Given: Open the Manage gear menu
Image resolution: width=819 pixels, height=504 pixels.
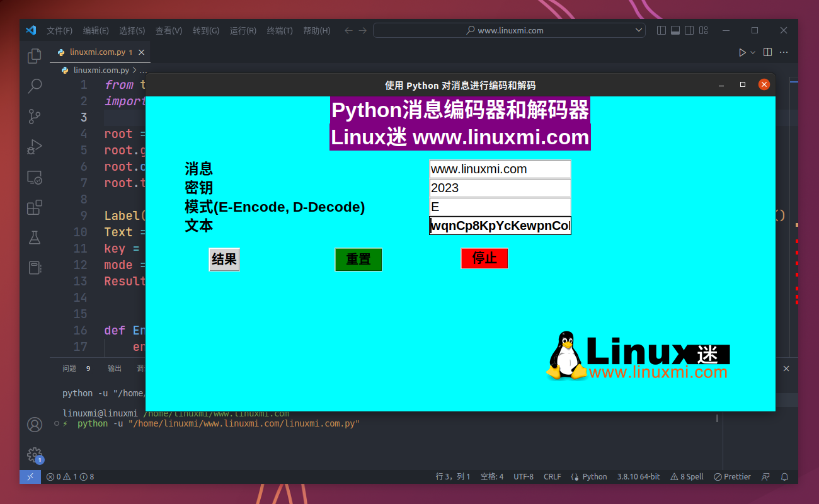Looking at the screenshot, I should (x=35, y=455).
